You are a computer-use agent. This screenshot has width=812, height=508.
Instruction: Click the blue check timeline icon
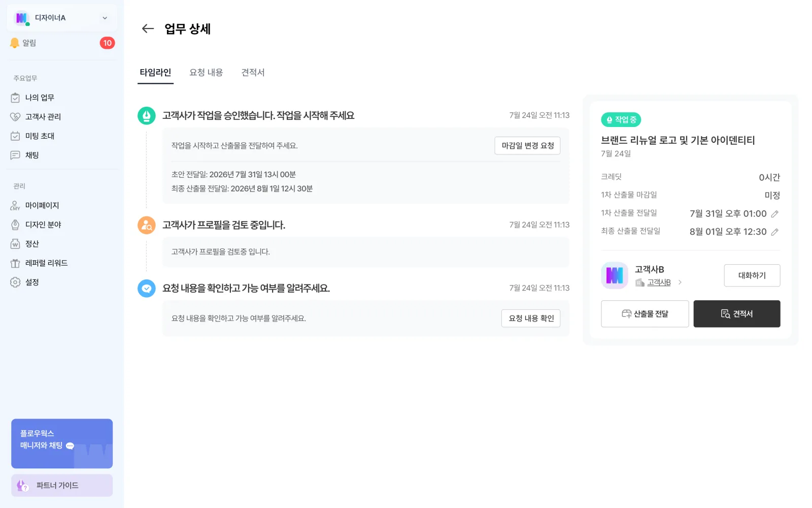(147, 289)
